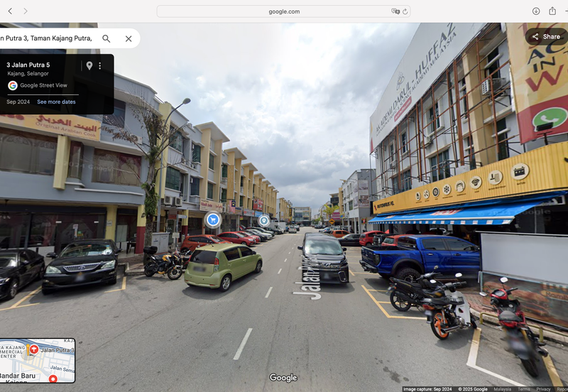Click the google.com address bar
This screenshot has width=568, height=392.
tap(283, 11)
